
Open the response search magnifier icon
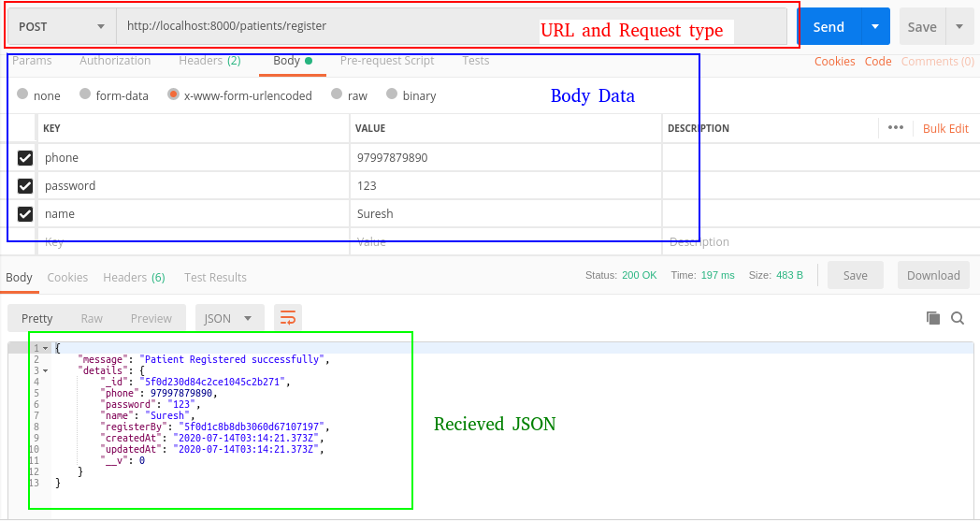click(958, 318)
